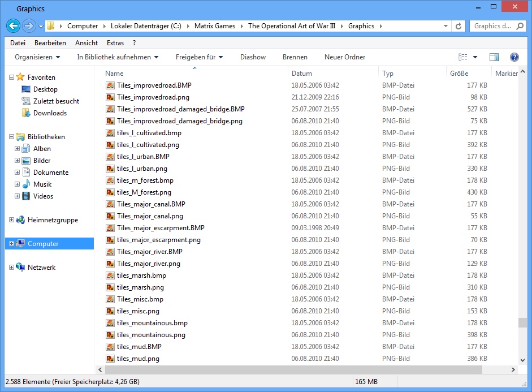
Task: Select icon of Tiles_major_canal.BMP
Action: (110, 204)
